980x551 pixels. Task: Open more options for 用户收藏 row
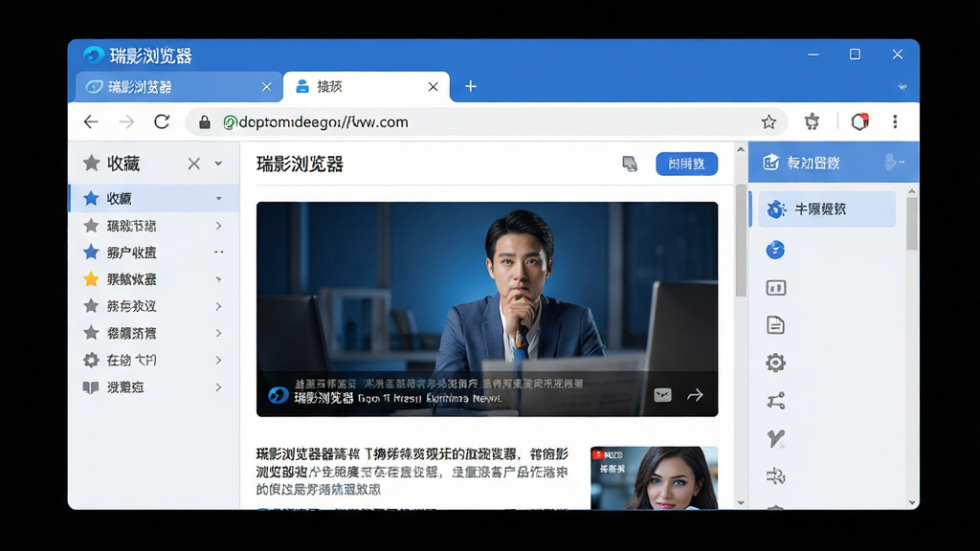pos(219,253)
